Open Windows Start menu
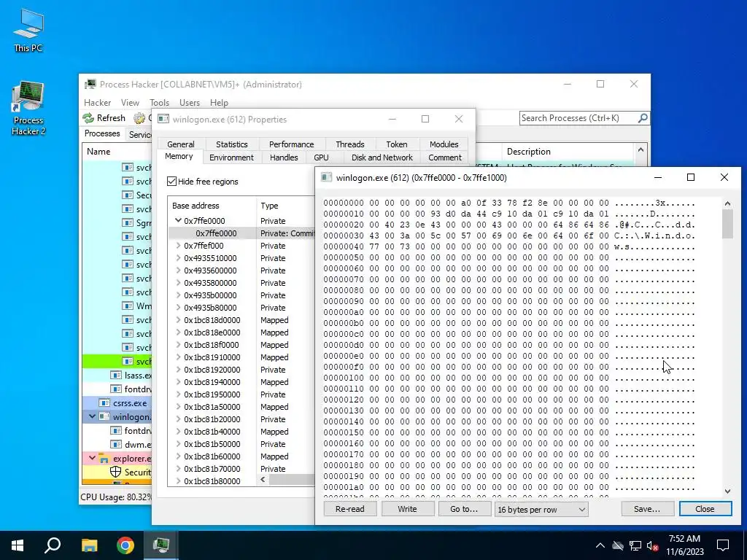This screenshot has width=747, height=560. coord(18,545)
